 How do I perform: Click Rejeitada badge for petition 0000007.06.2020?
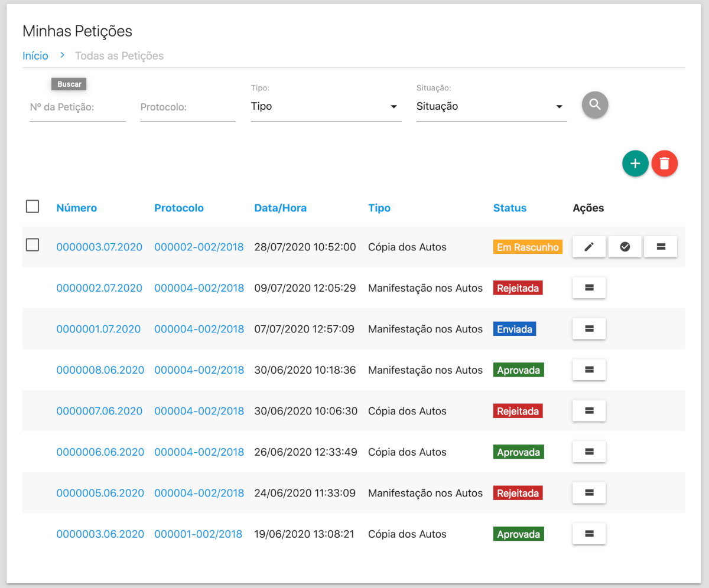coord(518,411)
